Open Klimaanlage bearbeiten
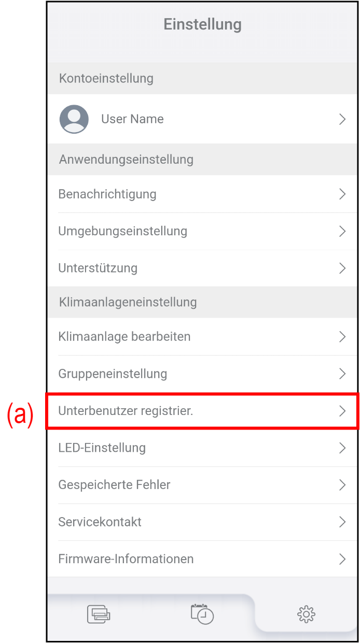The width and height of the screenshot is (361, 644). coord(124,337)
